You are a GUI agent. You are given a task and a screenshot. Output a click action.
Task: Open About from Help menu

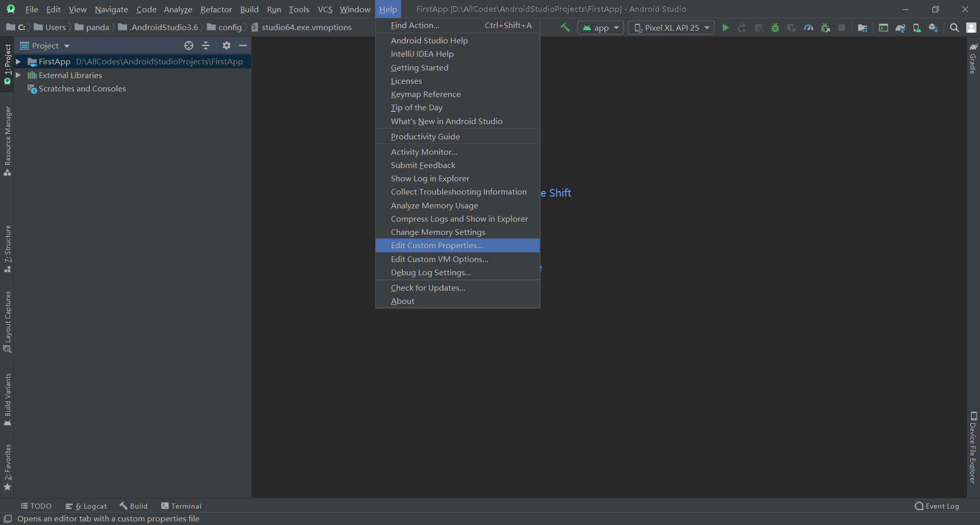[x=457, y=301]
